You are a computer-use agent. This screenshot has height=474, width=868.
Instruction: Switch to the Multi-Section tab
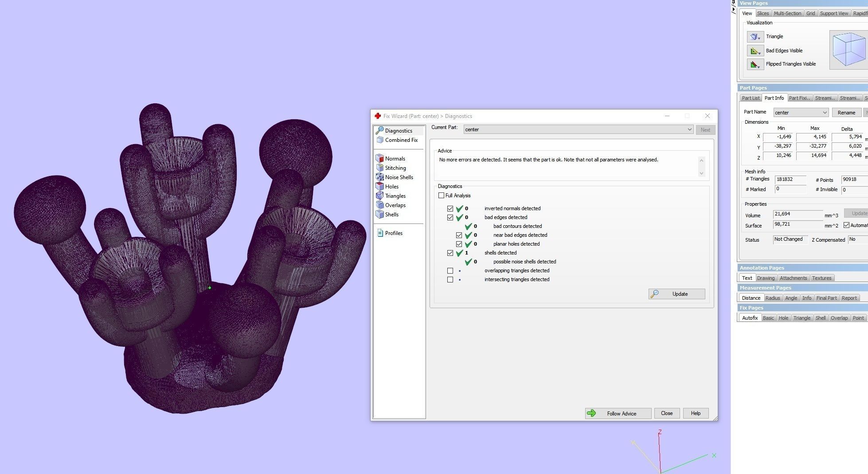[787, 13]
